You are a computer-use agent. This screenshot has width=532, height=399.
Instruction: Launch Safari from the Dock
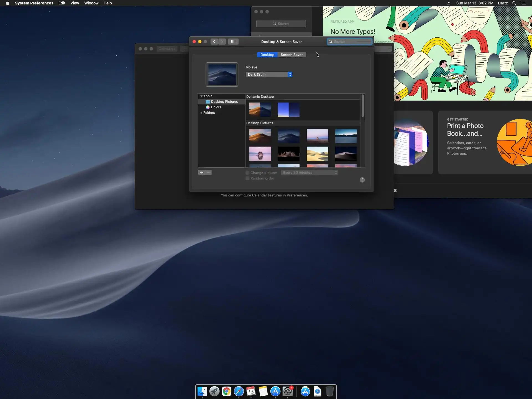[x=239, y=391]
